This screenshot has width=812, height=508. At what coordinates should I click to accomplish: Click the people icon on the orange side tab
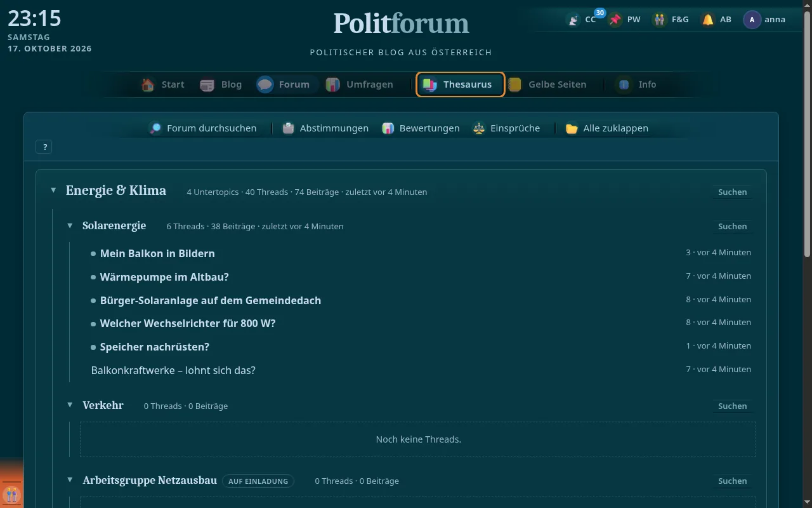click(x=12, y=495)
